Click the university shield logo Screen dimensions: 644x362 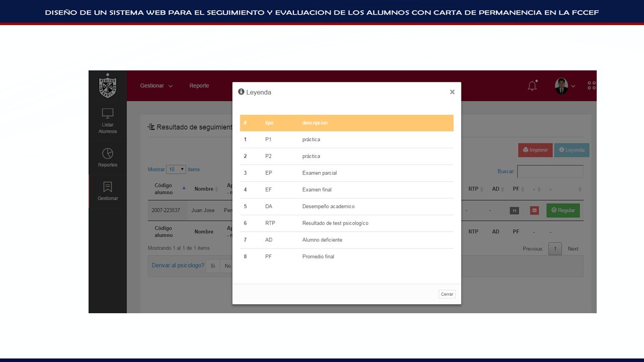[108, 85]
